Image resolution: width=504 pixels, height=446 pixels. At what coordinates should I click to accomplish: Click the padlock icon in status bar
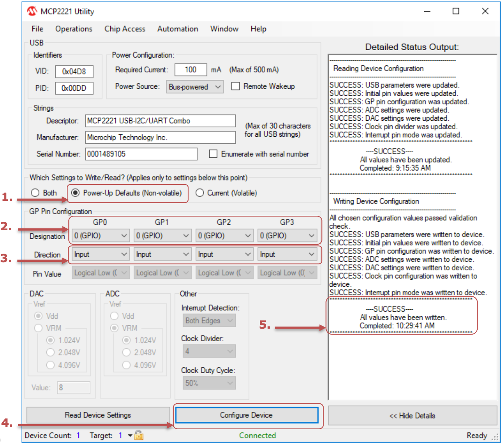pyautogui.click(x=139, y=435)
